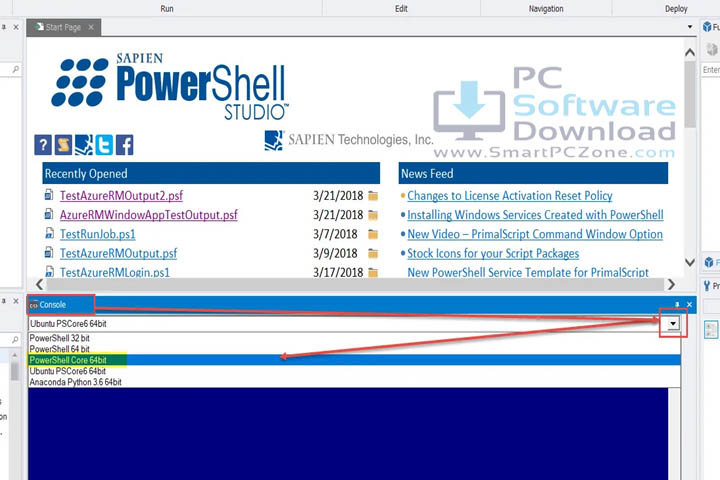This screenshot has width=720, height=480.
Task: Click the 3/21/2018 date for TestAzureRMOutput2.psf
Action: (x=338, y=196)
